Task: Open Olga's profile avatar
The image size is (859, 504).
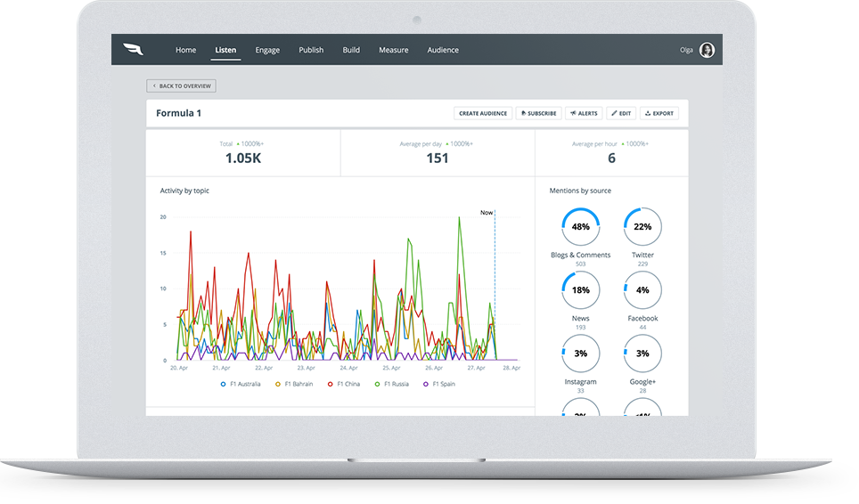Action: 707,50
